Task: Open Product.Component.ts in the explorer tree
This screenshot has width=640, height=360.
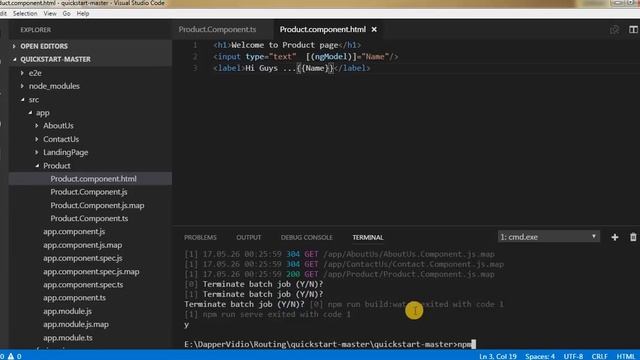Action: pos(90,218)
